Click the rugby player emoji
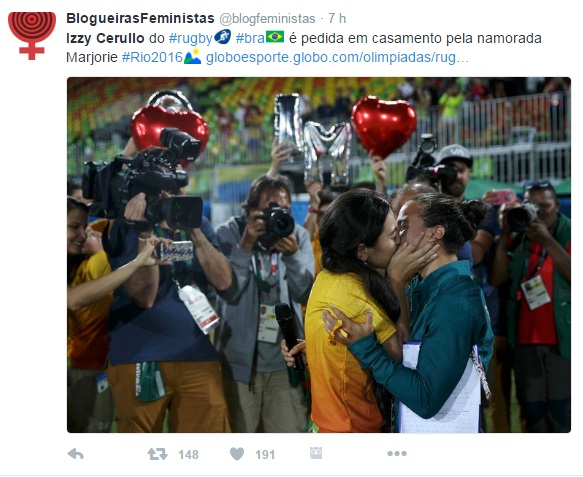Image resolution: width=583 pixels, height=477 pixels. point(223,37)
